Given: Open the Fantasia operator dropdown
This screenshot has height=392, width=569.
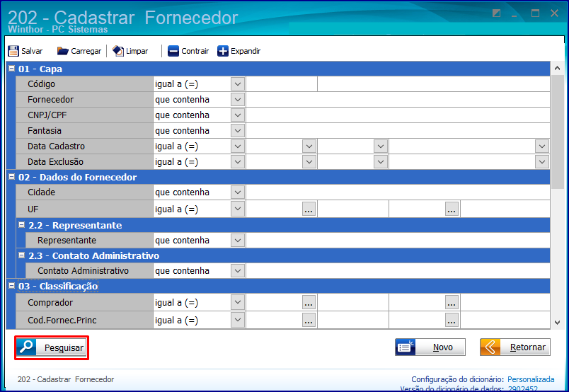Looking at the screenshot, I should pos(238,131).
